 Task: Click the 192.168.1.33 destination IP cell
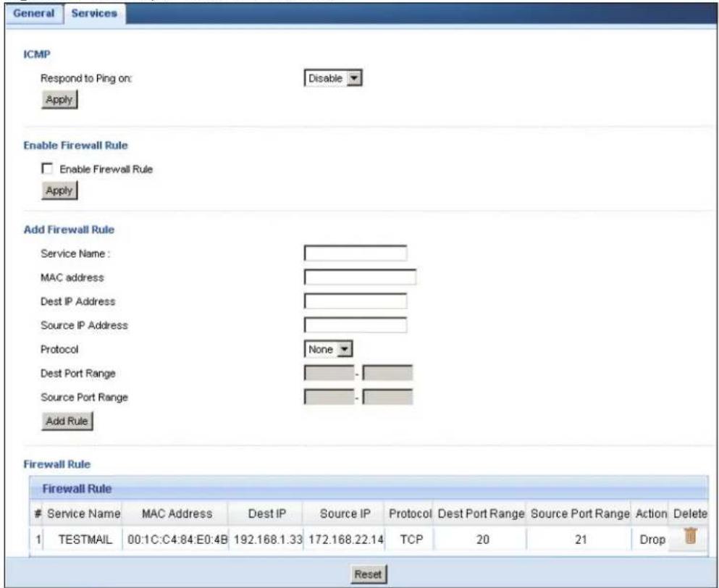point(267,539)
